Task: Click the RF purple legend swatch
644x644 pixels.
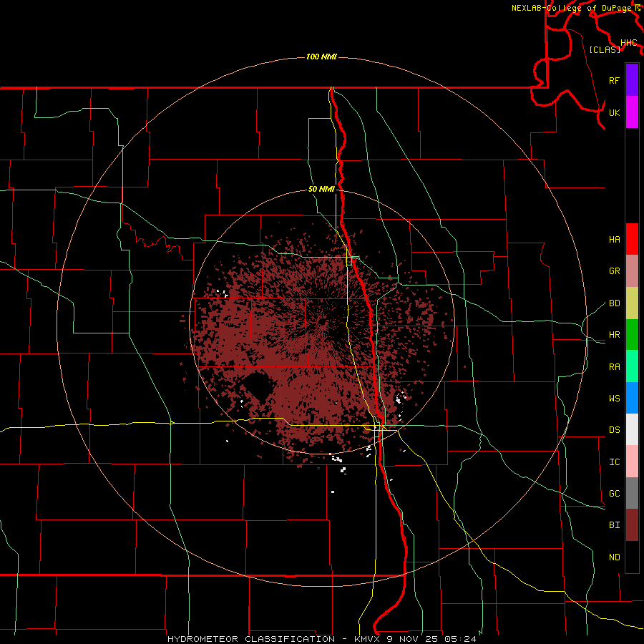Action: coord(632,80)
